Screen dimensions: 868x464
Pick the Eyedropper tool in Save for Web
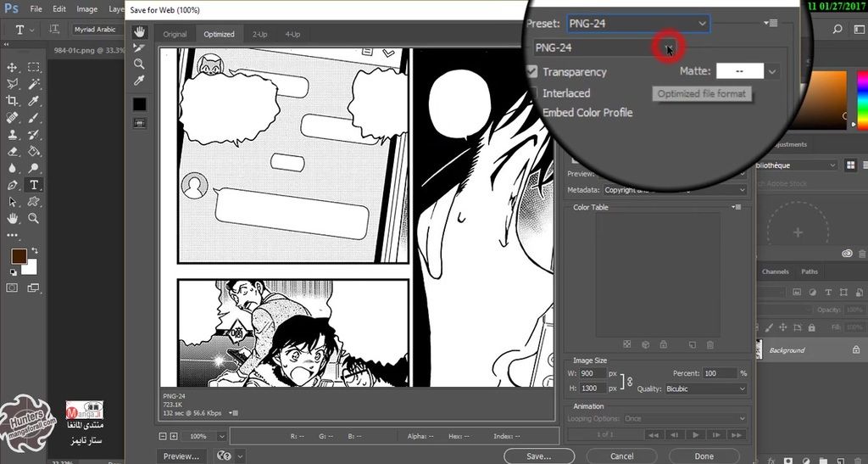[139, 81]
